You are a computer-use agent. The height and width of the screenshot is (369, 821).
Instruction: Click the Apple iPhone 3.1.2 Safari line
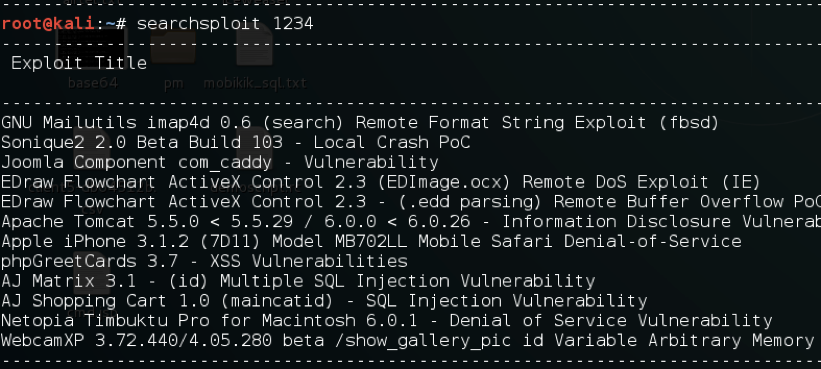(x=371, y=242)
